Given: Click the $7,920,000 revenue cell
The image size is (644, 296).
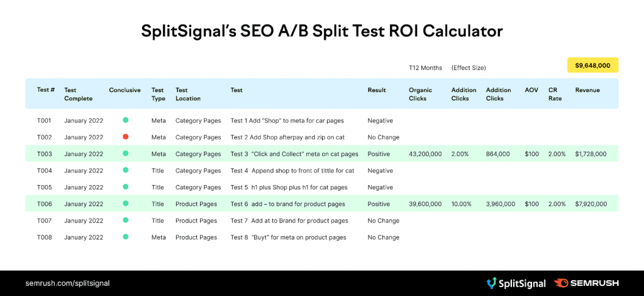Looking at the screenshot, I should coord(591,204).
